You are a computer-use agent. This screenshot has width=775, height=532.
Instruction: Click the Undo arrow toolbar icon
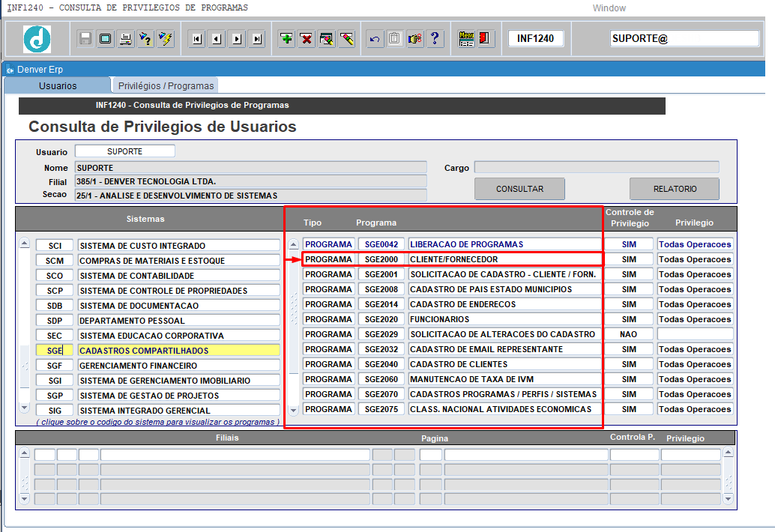coord(375,38)
